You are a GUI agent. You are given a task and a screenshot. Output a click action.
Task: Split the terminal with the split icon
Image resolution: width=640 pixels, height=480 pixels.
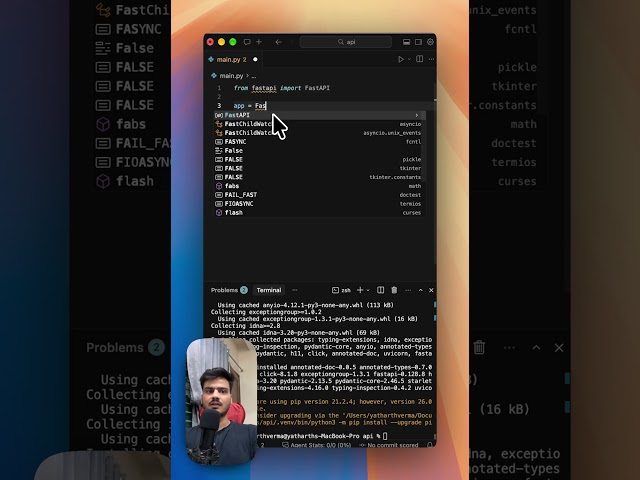[380, 290]
